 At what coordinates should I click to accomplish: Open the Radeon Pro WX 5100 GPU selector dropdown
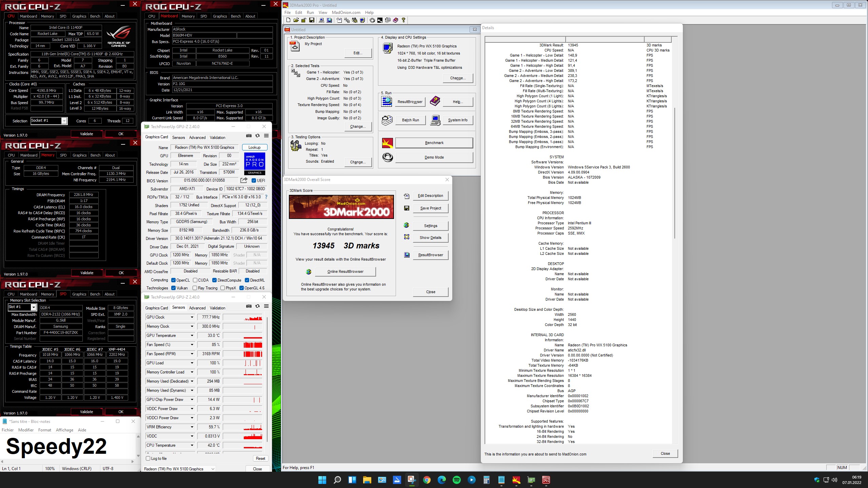click(179, 469)
